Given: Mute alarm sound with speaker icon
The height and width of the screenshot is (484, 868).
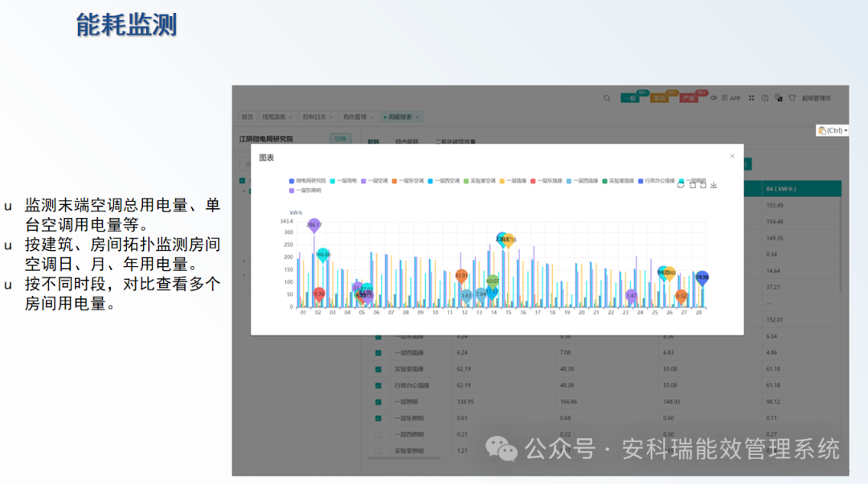Looking at the screenshot, I should click(x=714, y=97).
